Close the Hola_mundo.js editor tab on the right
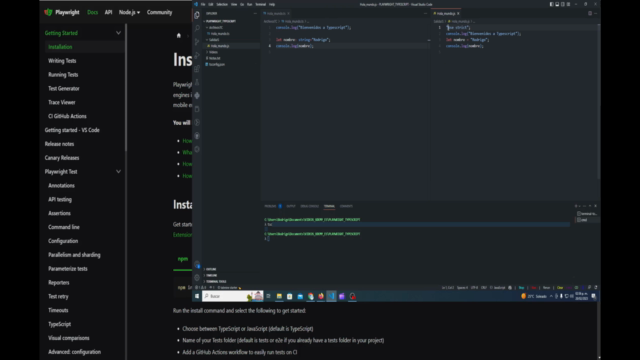 click(x=458, y=13)
